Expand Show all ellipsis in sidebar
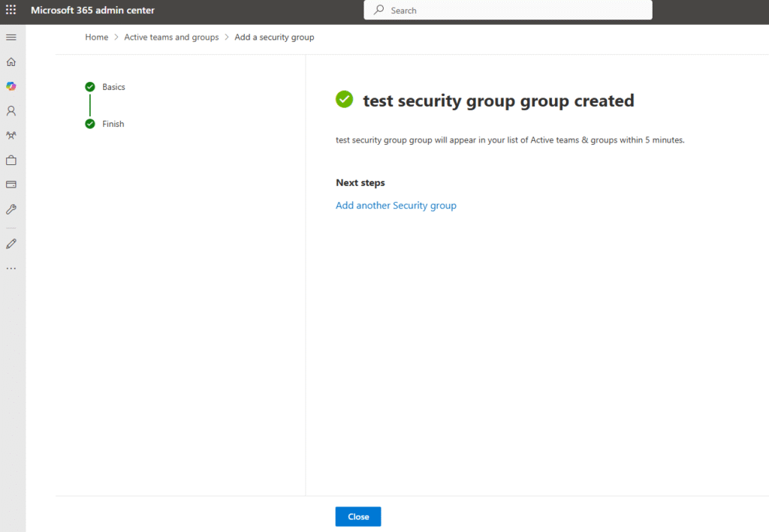Viewport: 769px width, 532px height. click(11, 268)
